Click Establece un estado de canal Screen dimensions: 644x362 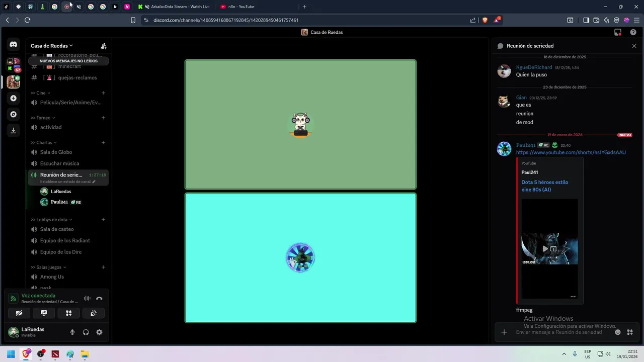[67, 182]
